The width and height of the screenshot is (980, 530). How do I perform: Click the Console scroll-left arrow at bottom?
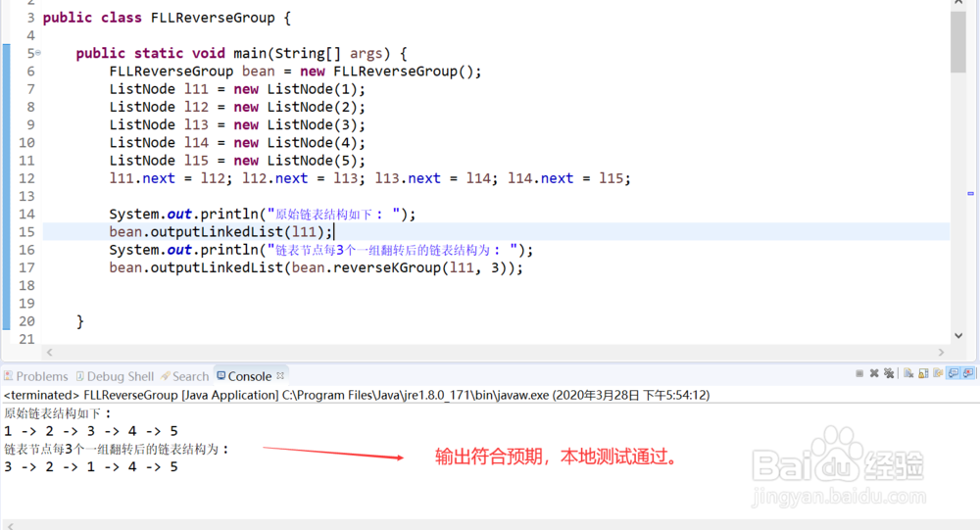[10, 526]
